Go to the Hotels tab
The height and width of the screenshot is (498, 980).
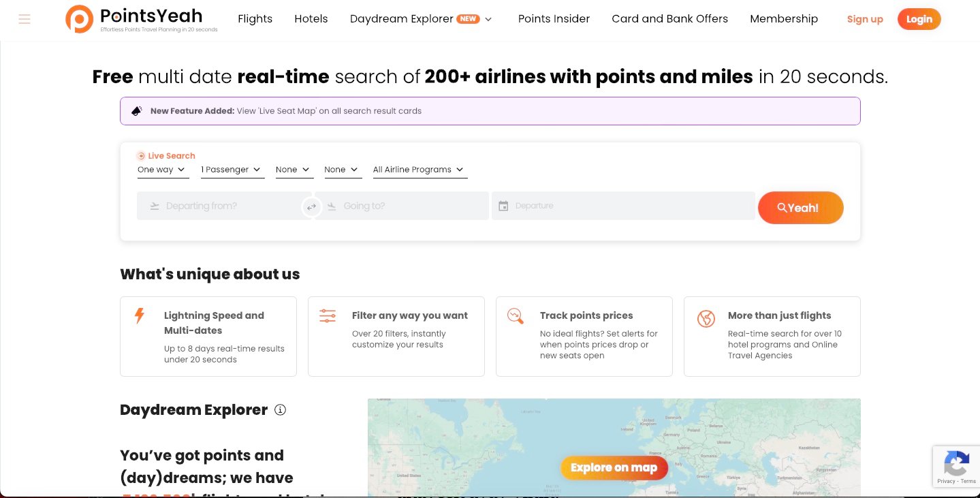[x=311, y=19]
